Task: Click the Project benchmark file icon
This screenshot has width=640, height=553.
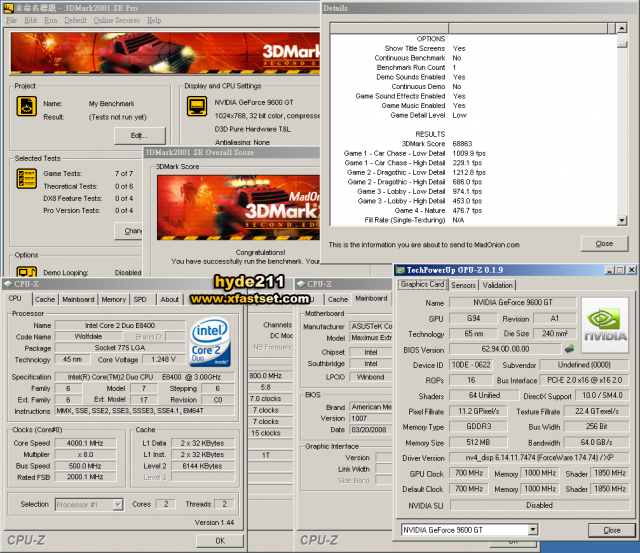Action: (x=27, y=106)
